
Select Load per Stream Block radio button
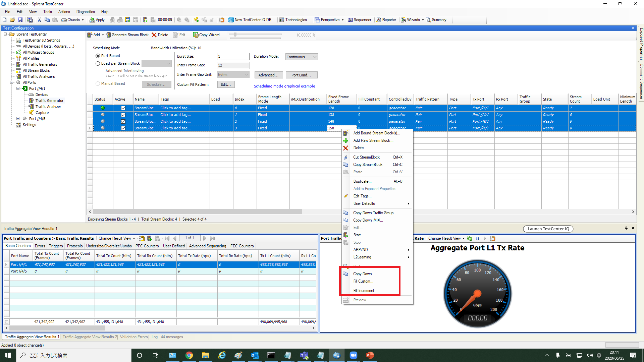pyautogui.click(x=98, y=64)
